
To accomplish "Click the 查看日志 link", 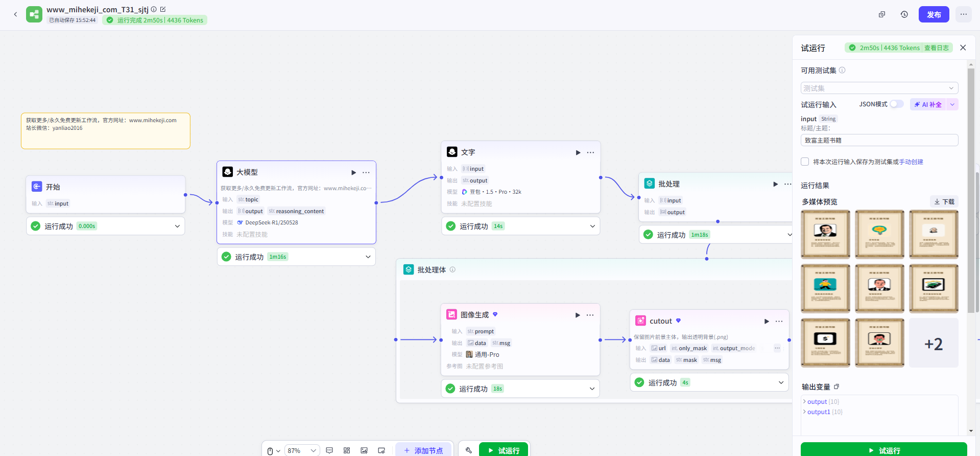I will (936, 48).
